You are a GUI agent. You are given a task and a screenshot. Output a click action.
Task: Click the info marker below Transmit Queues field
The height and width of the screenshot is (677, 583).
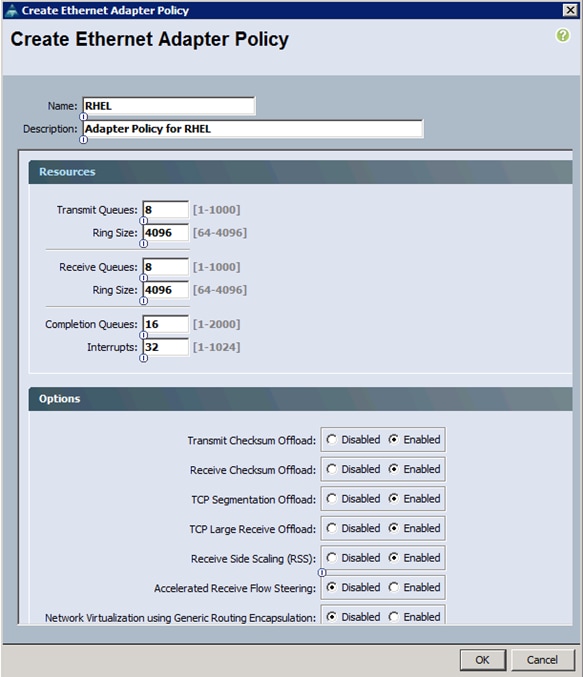click(x=143, y=221)
